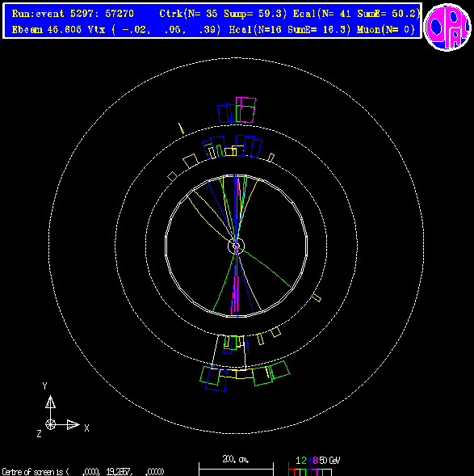Click the Muon(N= 0) text in the header
Viewport: 474px width, 476px height.
[386, 30]
